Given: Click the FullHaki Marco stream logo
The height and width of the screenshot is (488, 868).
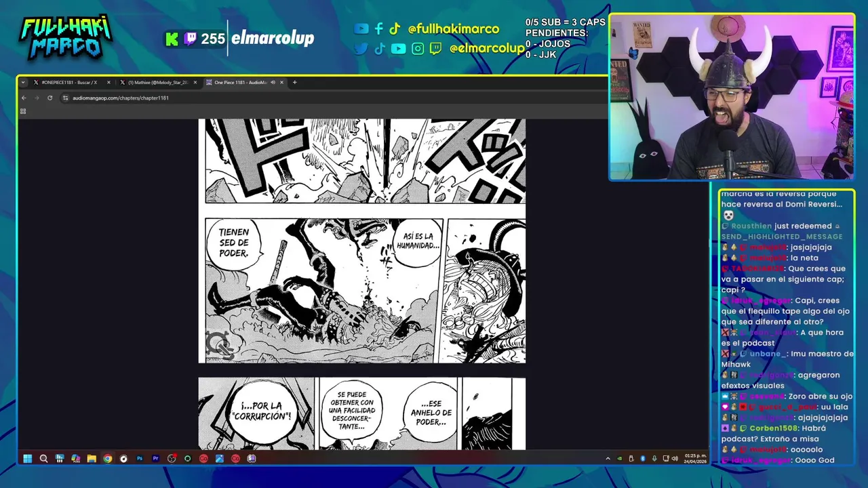Looking at the screenshot, I should (65, 38).
